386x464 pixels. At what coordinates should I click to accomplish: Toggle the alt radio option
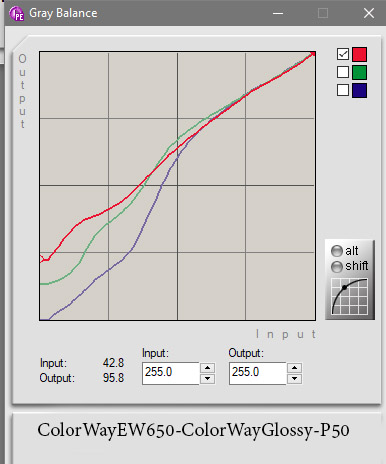(x=337, y=251)
